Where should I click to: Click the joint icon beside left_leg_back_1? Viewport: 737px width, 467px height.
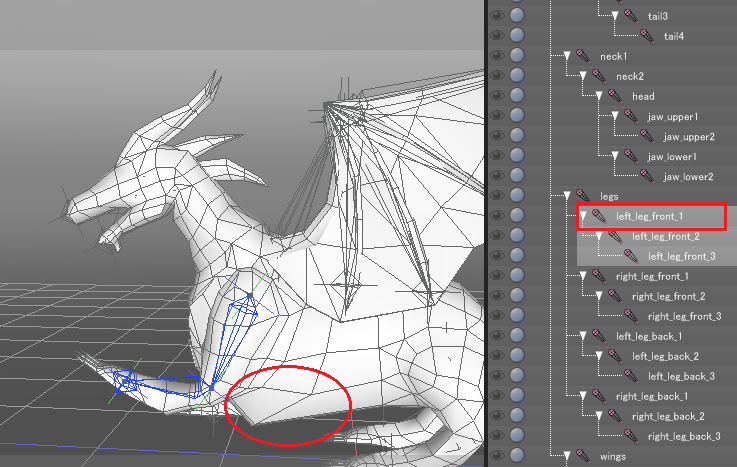(x=599, y=335)
